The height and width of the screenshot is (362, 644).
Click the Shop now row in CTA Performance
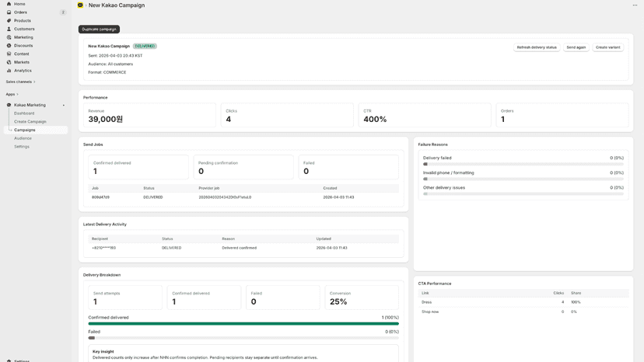(x=523, y=312)
